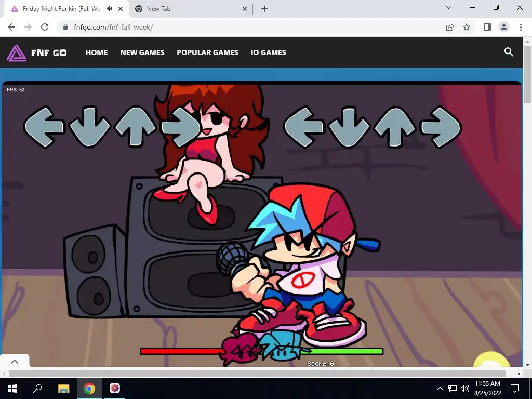This screenshot has width=532, height=399.
Task: Click the Chrome icon in the taskbar
Action: click(x=89, y=389)
